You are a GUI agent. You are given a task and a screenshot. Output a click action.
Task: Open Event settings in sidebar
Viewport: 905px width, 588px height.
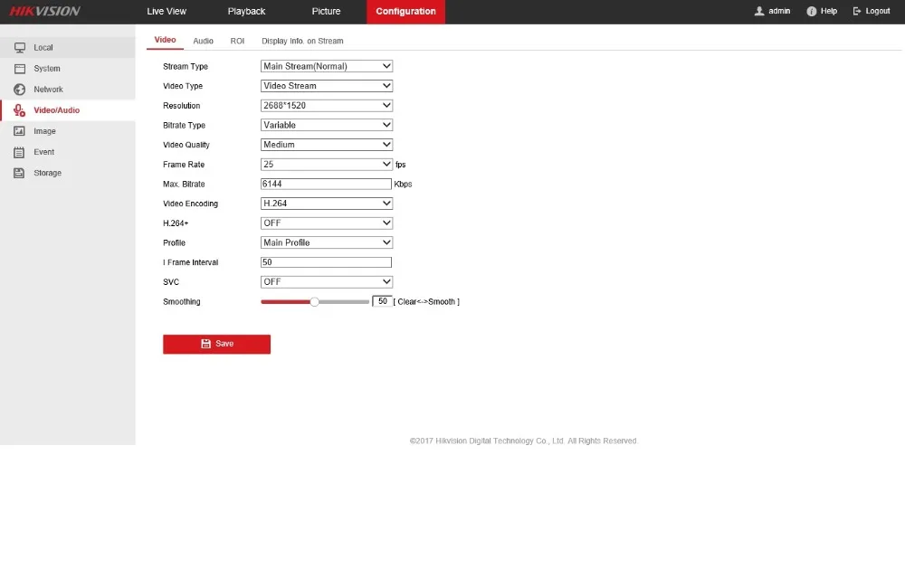tap(68, 152)
